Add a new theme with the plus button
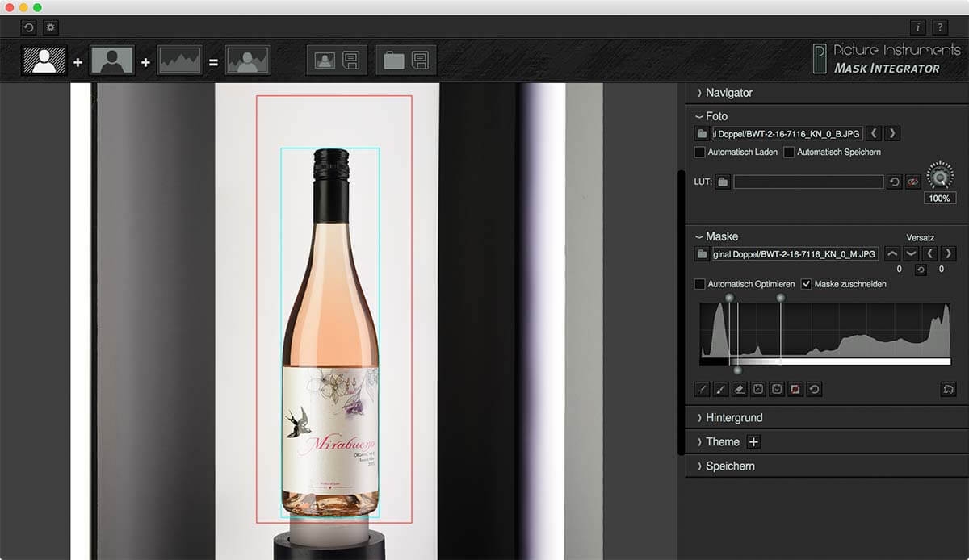 coord(753,442)
